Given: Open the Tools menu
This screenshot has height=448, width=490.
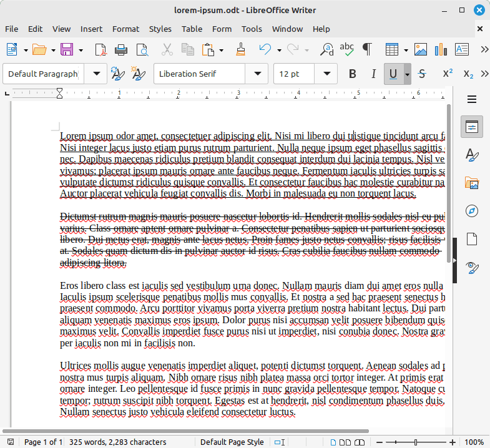Looking at the screenshot, I should click(252, 29).
